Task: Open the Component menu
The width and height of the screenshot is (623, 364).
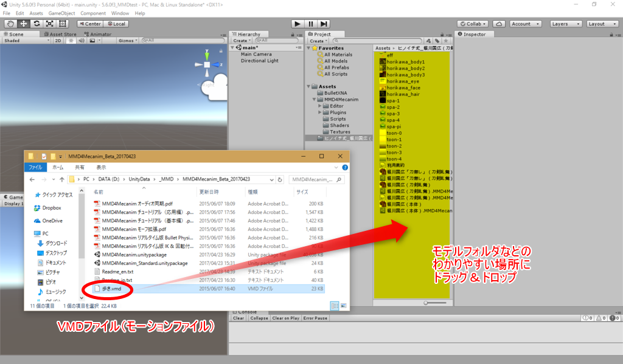Action: coord(93,13)
